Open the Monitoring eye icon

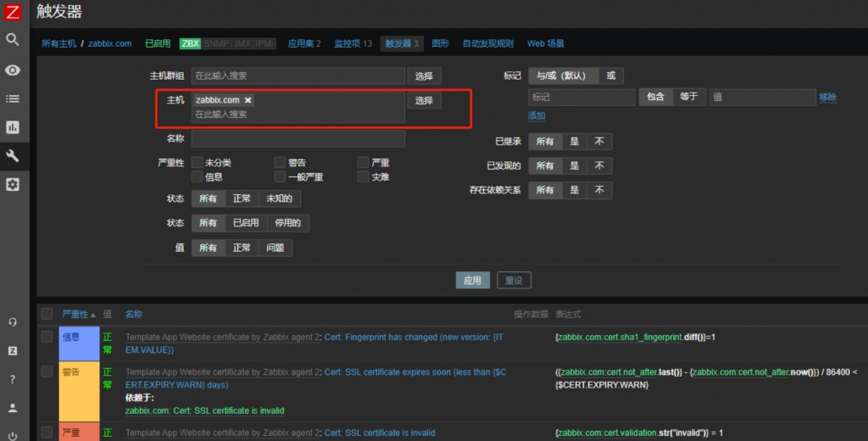[x=12, y=70]
